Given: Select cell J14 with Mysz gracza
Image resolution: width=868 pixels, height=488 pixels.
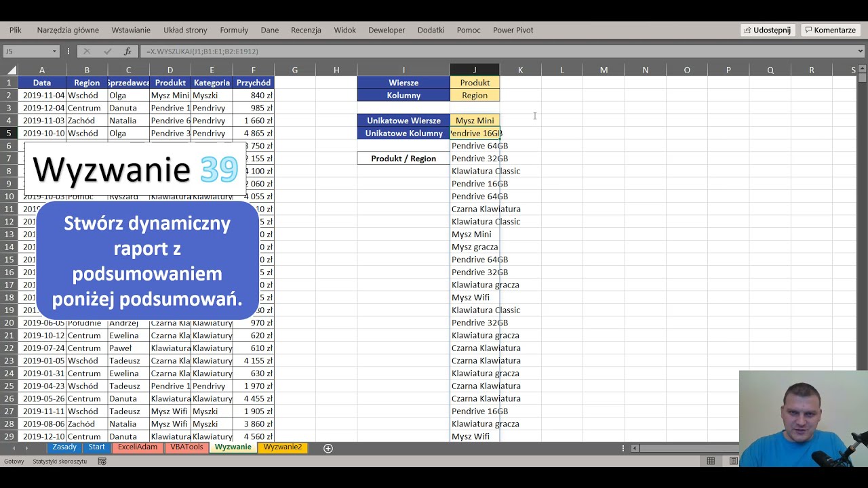Looking at the screenshot, I should pos(475,247).
